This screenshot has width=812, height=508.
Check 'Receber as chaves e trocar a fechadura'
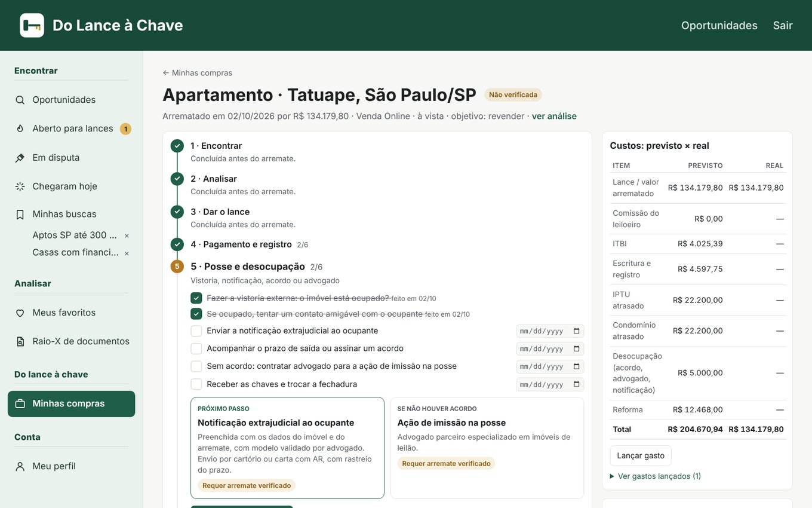click(196, 384)
